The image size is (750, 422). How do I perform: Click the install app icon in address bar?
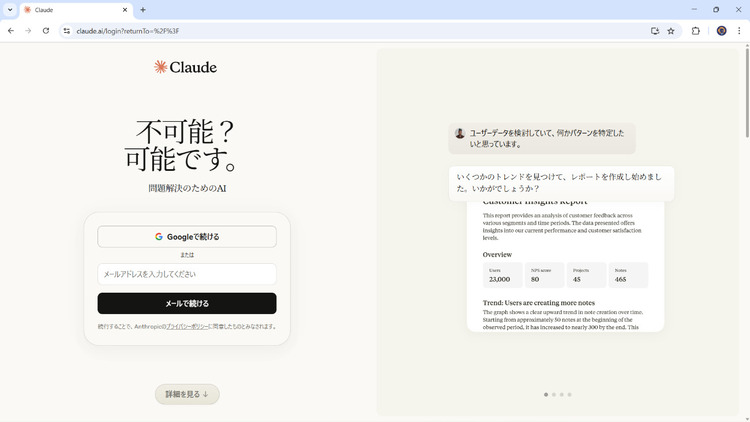coord(655,31)
